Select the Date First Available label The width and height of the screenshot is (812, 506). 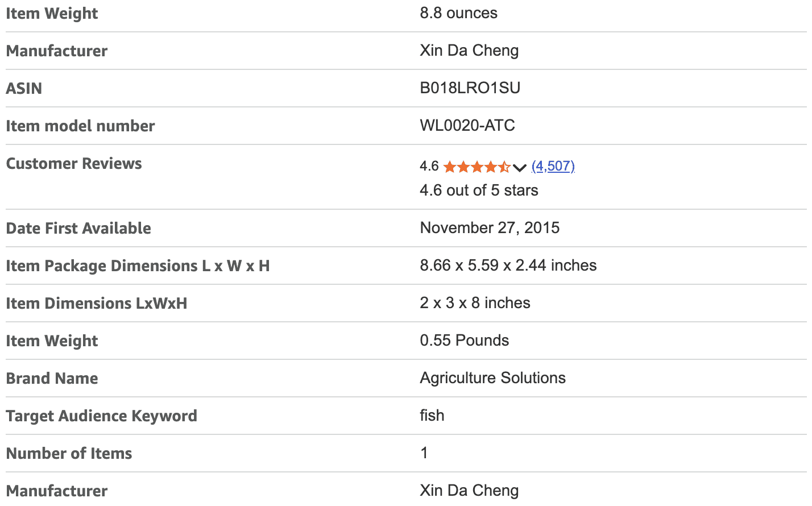point(78,229)
